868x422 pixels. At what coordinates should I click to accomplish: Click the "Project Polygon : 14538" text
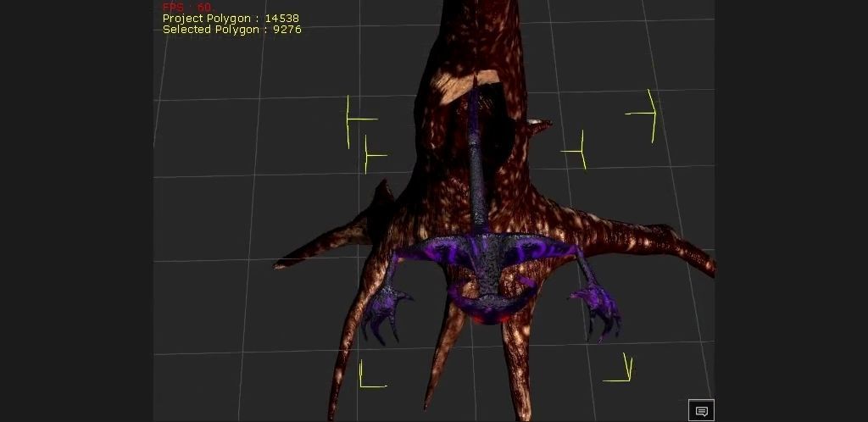click(x=231, y=19)
